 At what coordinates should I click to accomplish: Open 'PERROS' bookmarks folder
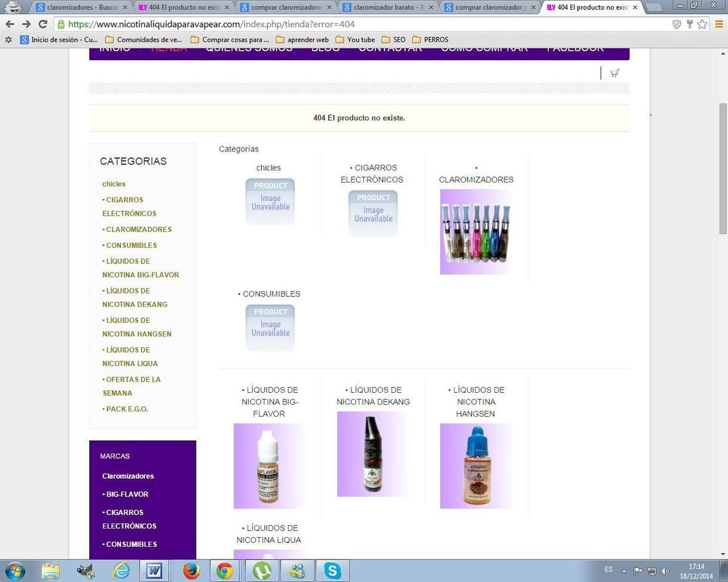pos(430,40)
